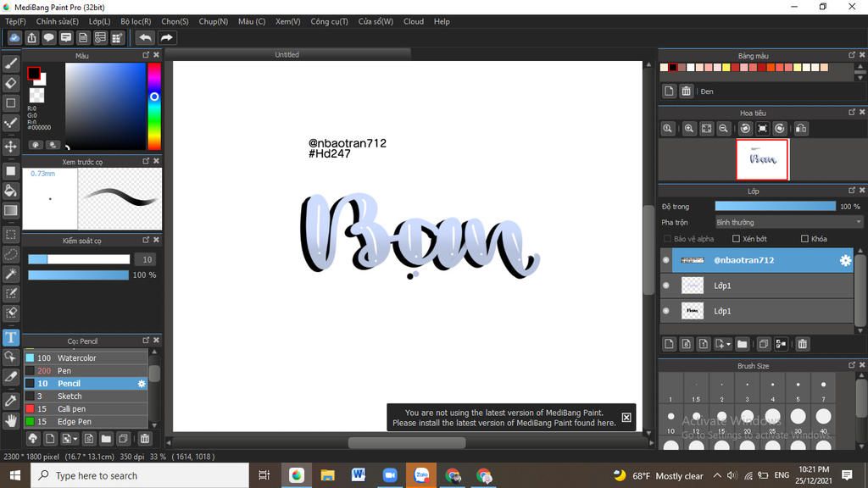This screenshot has width=868, height=488.
Task: Open the Pencil brush settings gear
Action: [142, 384]
